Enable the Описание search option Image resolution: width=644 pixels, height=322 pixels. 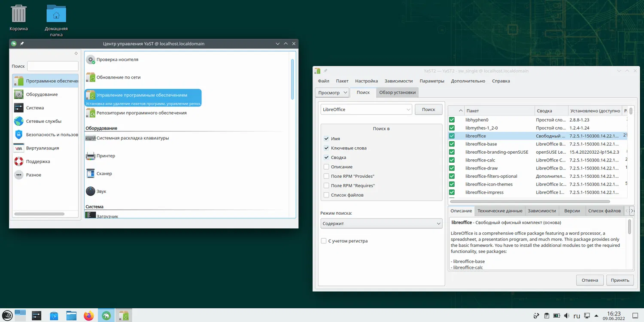pos(327,167)
